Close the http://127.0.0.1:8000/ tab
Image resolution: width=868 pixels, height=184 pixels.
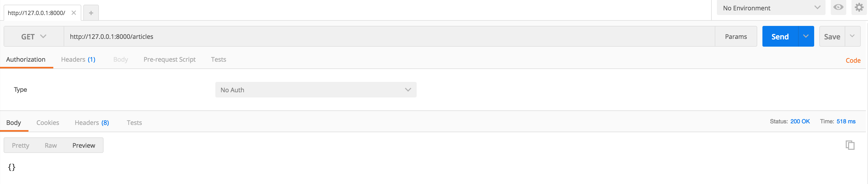coord(74,13)
